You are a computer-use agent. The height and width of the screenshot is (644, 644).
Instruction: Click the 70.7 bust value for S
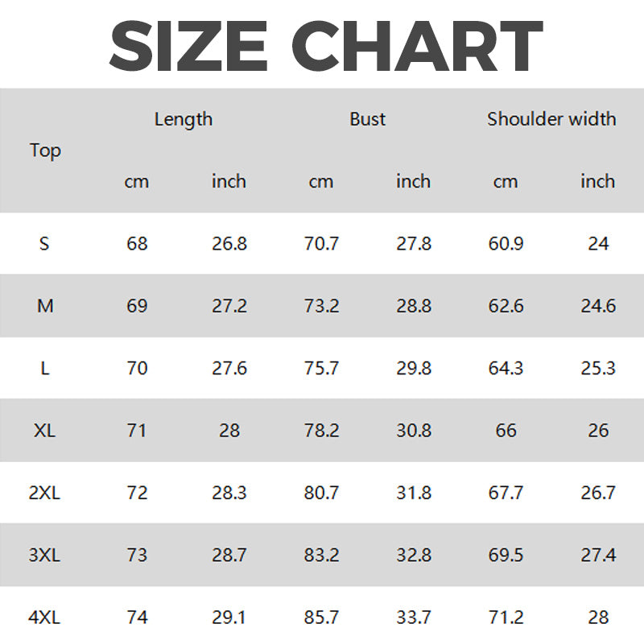[x=321, y=243]
